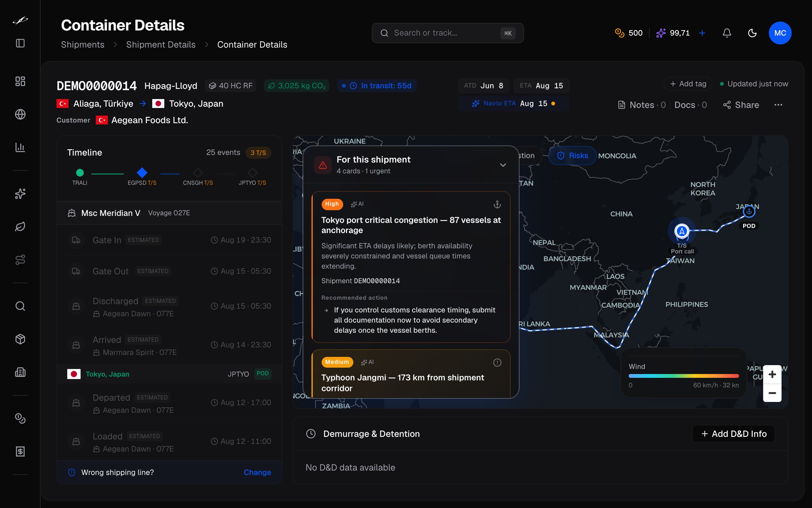Open the building icon in sidebar

20,372
